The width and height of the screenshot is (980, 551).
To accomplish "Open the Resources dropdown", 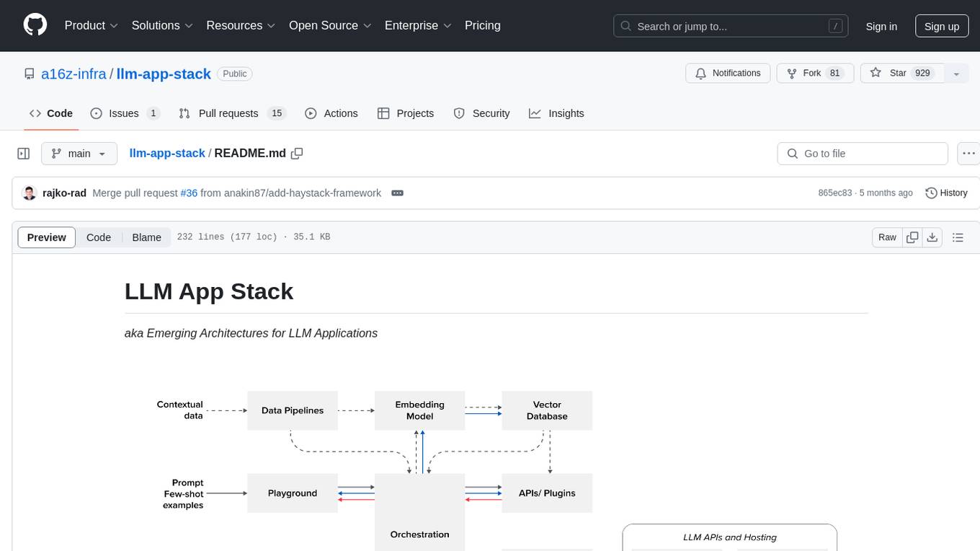I will 241,25.
